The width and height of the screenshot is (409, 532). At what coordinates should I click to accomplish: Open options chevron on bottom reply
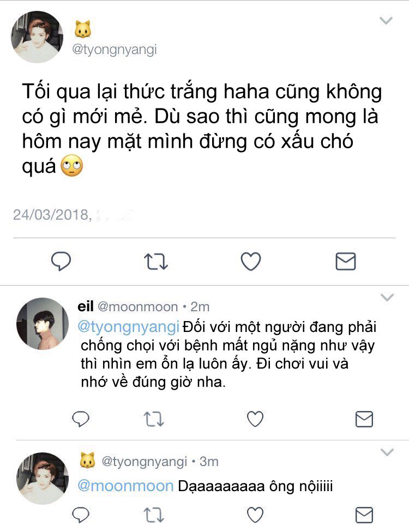tap(387, 452)
